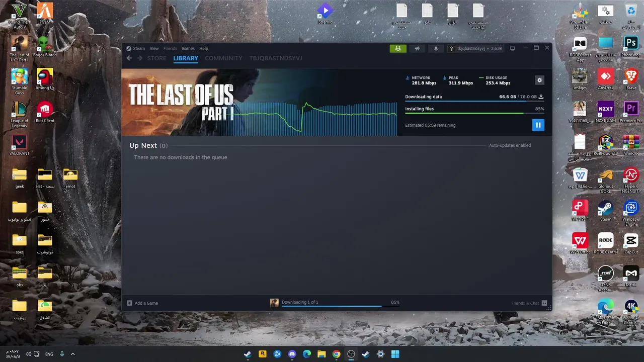Open Discord from the taskbar
This screenshot has height=362, width=644.
[x=292, y=354]
